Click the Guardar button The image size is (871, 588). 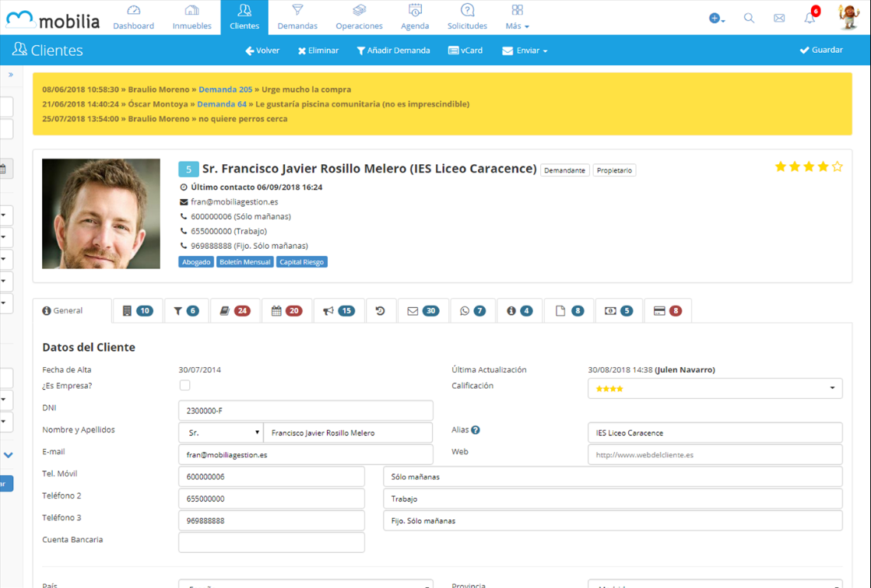coord(820,50)
